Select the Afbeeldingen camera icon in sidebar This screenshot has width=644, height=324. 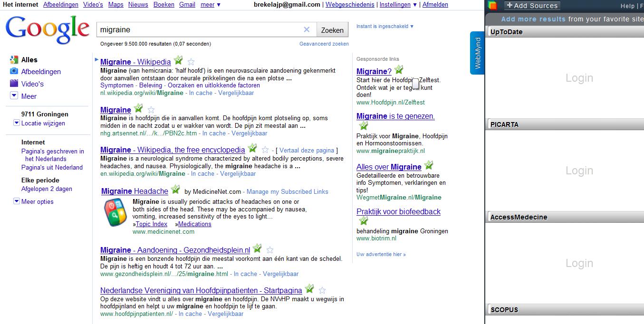point(14,71)
